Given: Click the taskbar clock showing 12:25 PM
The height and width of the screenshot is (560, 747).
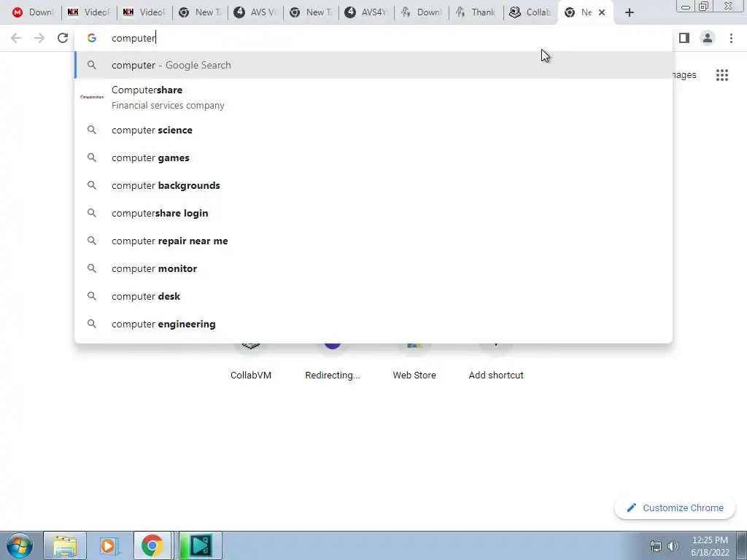Looking at the screenshot, I should (x=711, y=546).
